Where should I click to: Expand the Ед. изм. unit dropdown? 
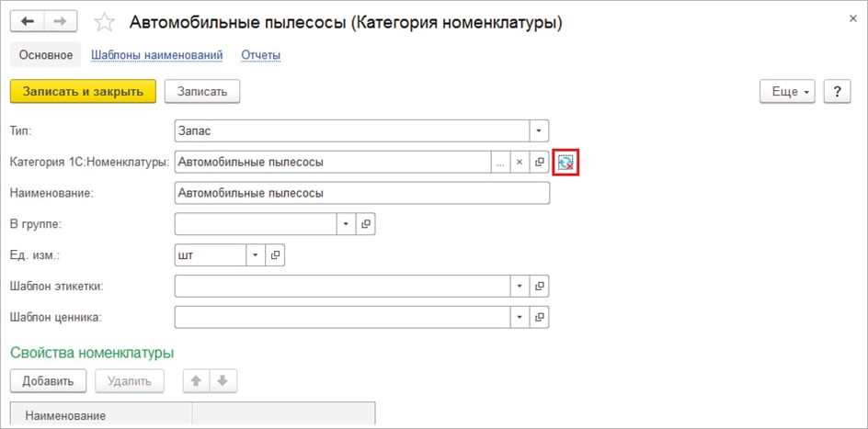[x=255, y=254]
